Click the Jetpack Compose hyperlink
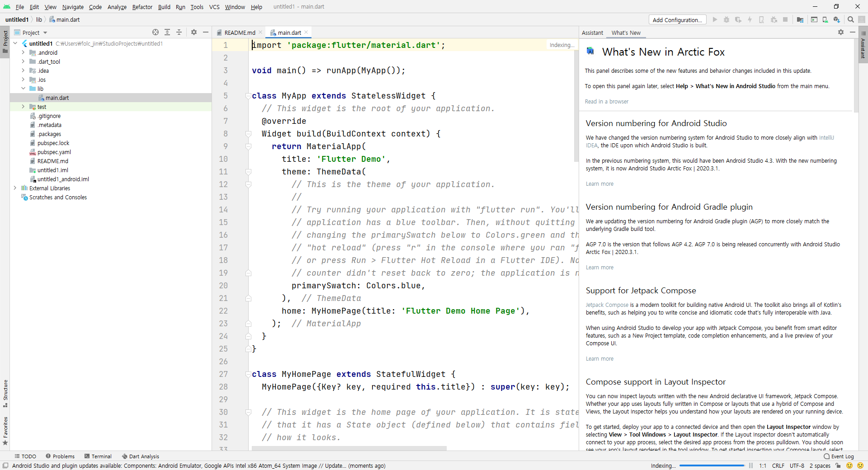868x470 pixels. click(607, 305)
